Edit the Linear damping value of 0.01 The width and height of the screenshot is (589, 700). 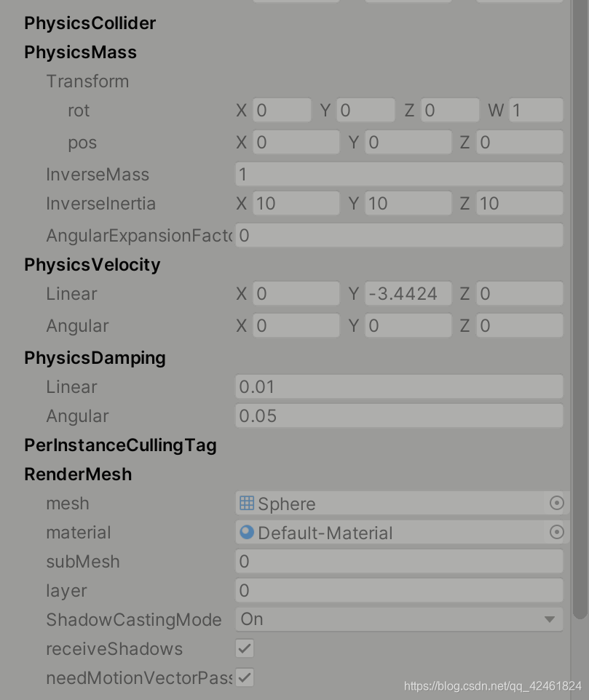(399, 386)
